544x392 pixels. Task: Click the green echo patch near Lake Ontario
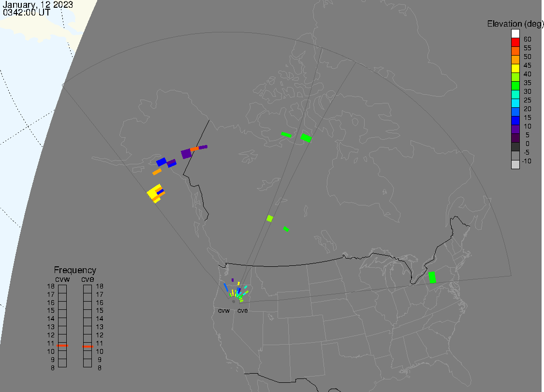click(x=432, y=277)
